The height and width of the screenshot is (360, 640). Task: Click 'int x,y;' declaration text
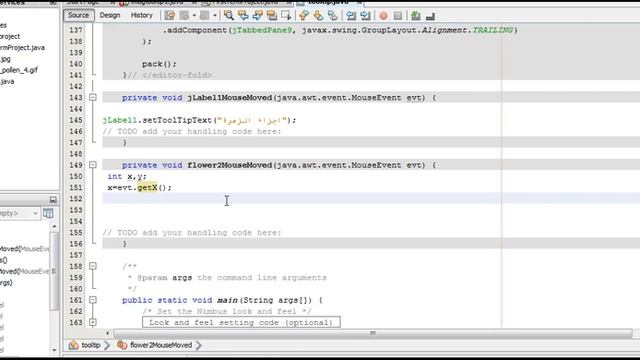coord(127,176)
